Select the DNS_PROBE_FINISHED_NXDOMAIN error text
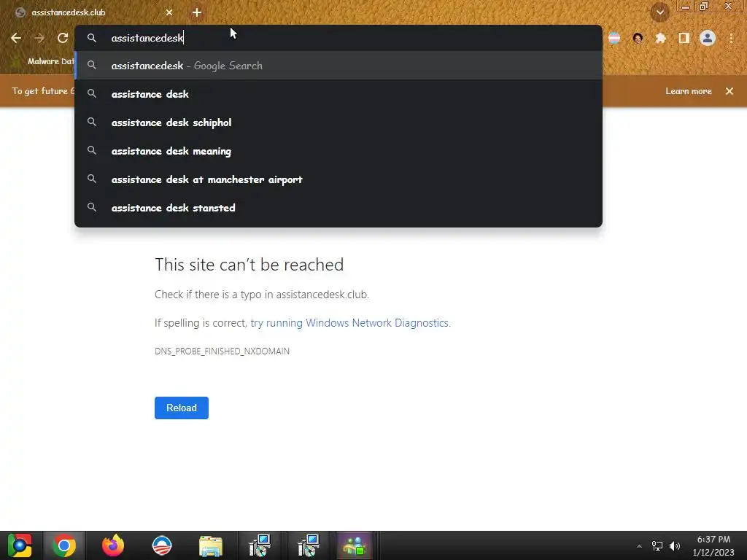Viewport: 747px width, 560px height. [222, 351]
